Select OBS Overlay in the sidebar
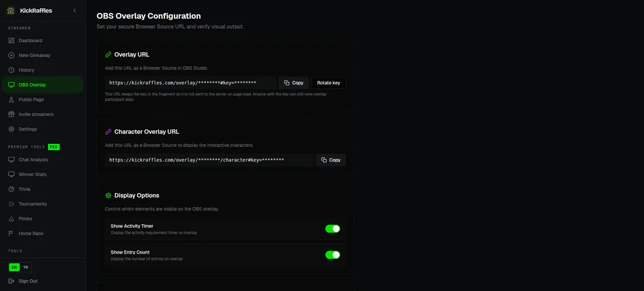Viewport: 644px width, 291px height. pos(42,85)
